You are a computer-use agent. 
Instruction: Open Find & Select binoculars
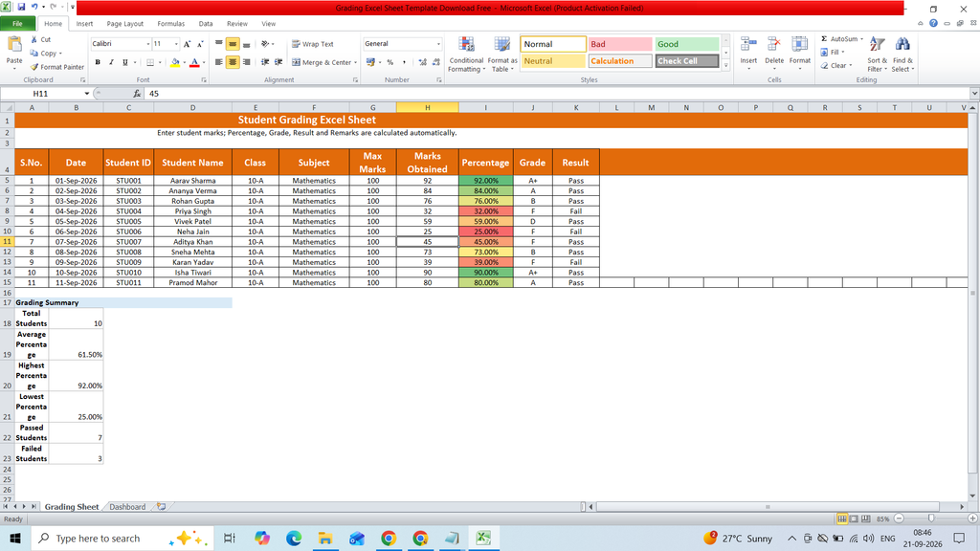tap(902, 55)
